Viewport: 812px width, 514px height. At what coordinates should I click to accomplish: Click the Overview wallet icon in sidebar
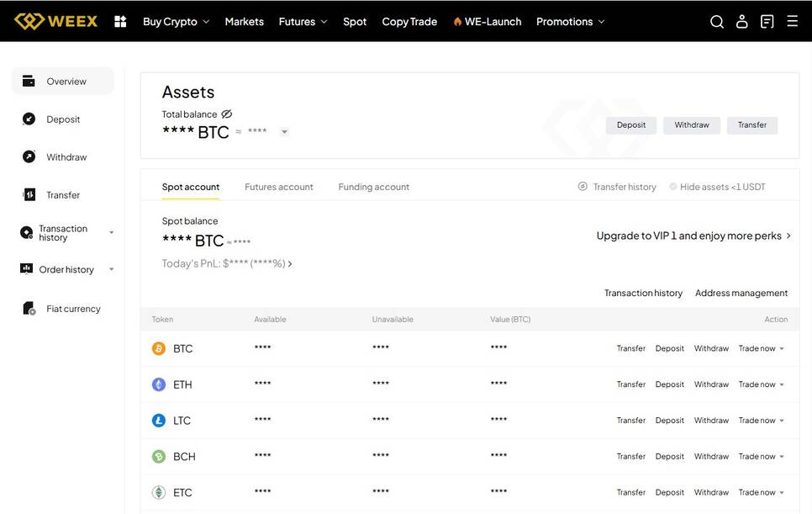pos(29,81)
